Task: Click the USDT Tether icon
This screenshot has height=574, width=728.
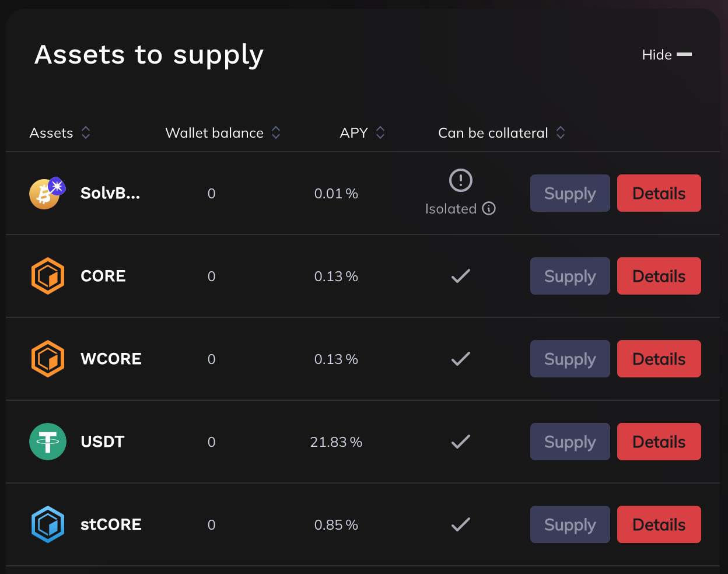Action: tap(47, 442)
